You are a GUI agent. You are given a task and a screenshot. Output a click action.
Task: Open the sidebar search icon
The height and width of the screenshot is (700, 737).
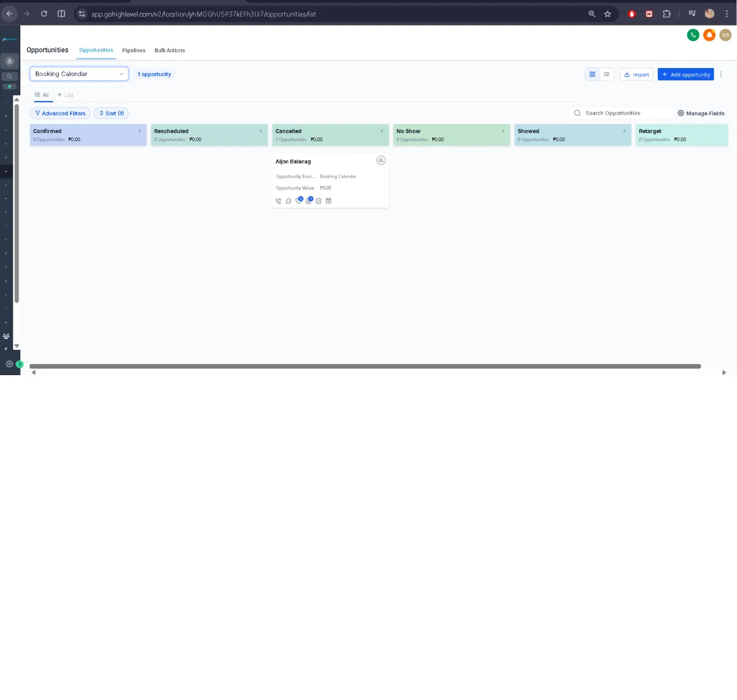(9, 77)
